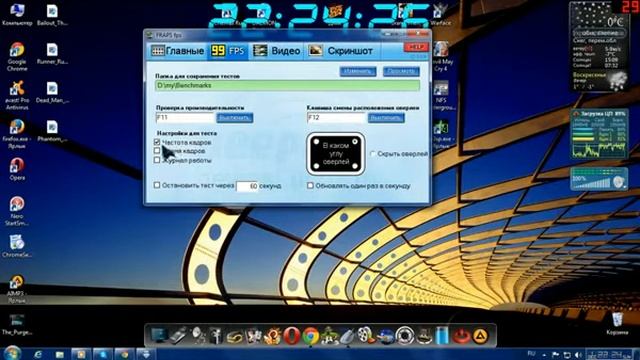Click the film reel icon in dock
640x360 pixels.
click(366, 336)
